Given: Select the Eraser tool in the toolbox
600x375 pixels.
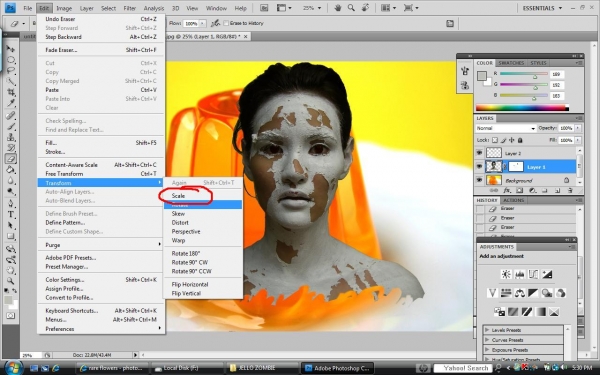Looking at the screenshot, I should tap(11, 158).
